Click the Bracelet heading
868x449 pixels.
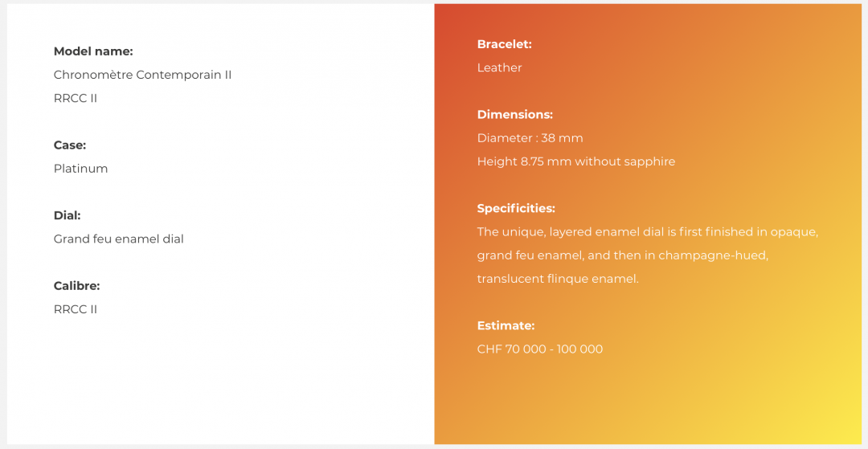504,44
